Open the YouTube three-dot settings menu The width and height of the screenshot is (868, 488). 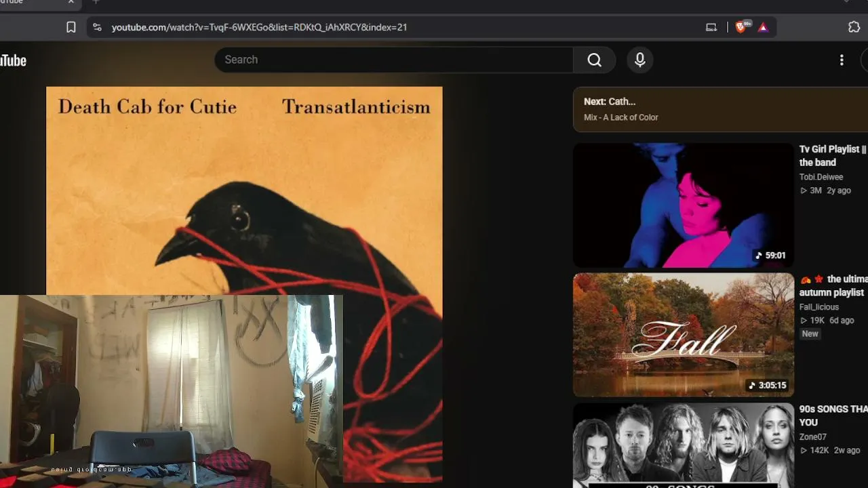[x=842, y=60]
